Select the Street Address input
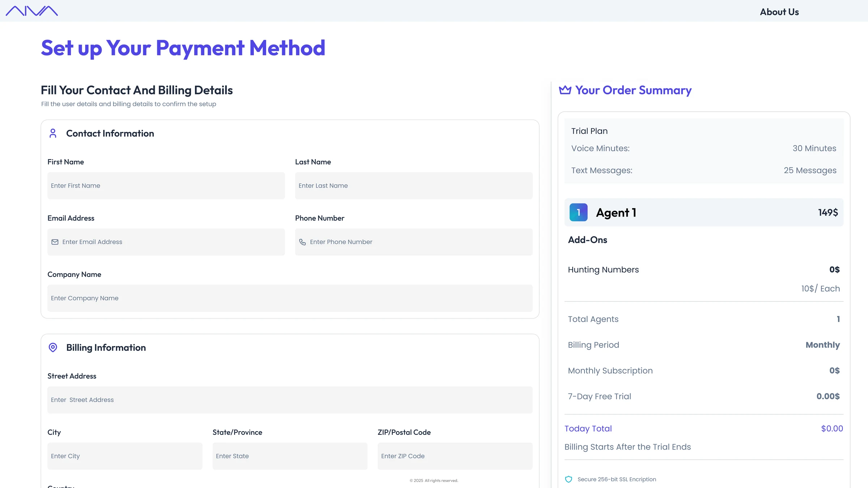Image resolution: width=868 pixels, height=488 pixels. (x=290, y=400)
